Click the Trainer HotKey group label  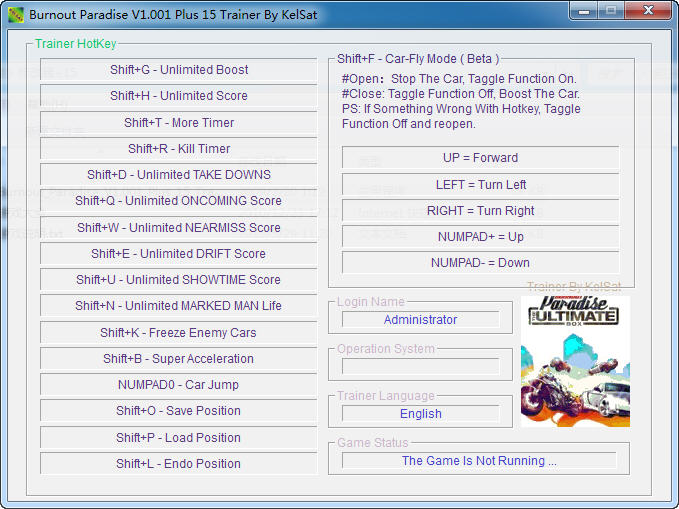pos(75,44)
